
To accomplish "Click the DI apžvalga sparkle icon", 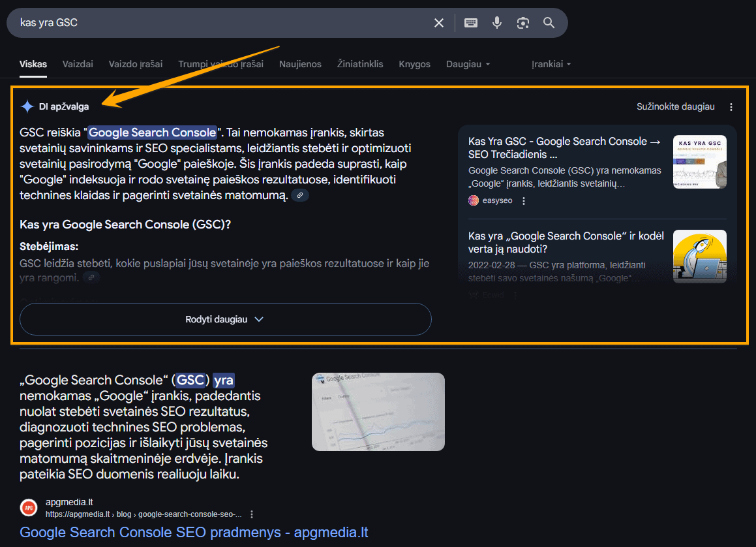I will (27, 106).
